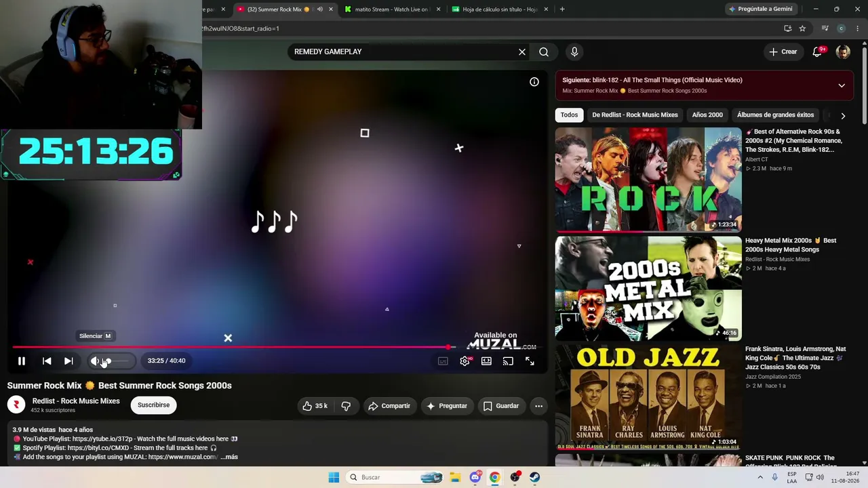This screenshot has width=868, height=488.
Task: Enter fullscreen video mode
Action: pyautogui.click(x=530, y=361)
